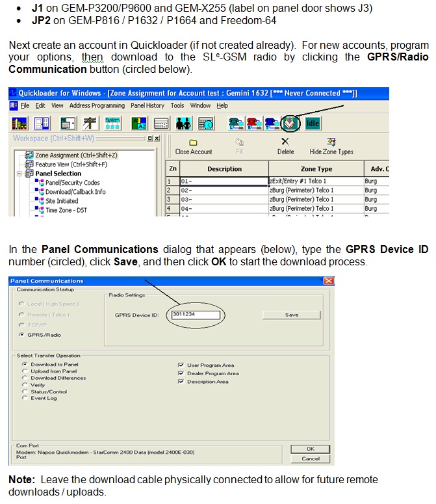This screenshot has width=436, height=504.
Task: Click OK in Panel Communications dialog
Action: click(x=310, y=449)
